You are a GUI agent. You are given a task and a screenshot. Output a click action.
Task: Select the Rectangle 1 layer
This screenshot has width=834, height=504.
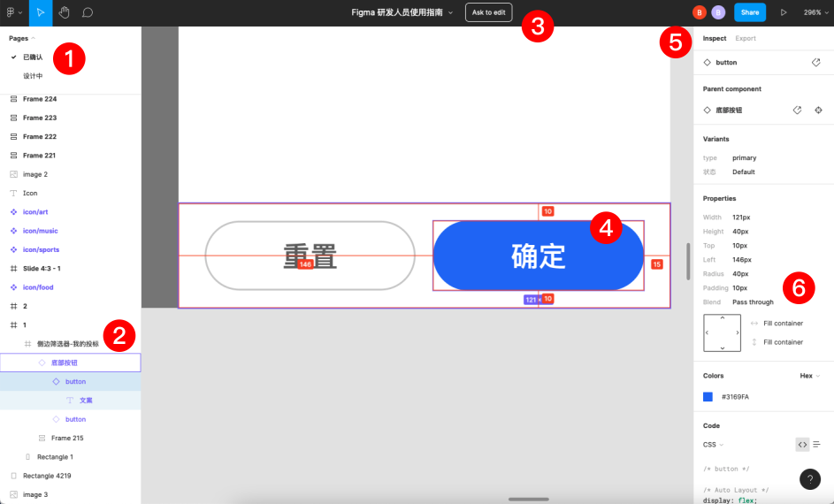(70, 456)
